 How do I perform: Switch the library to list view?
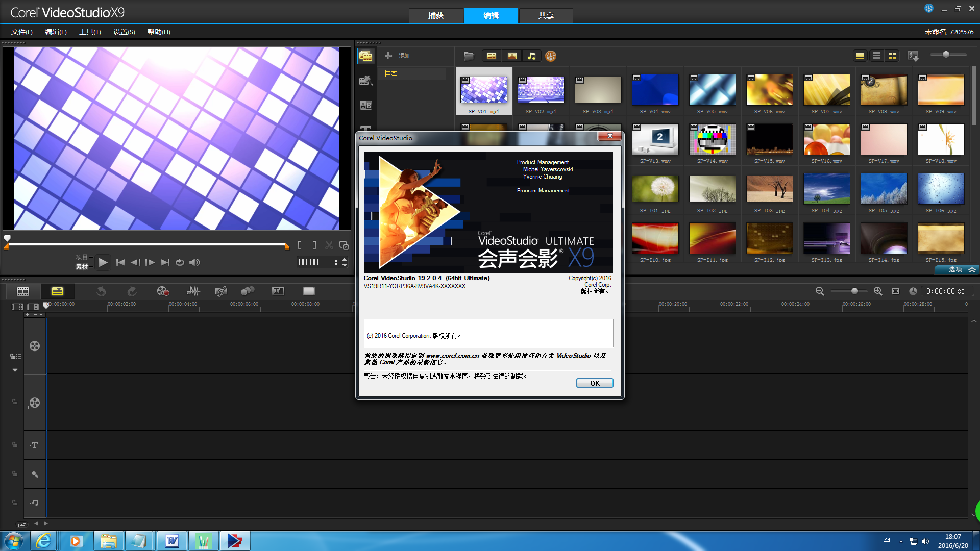(877, 56)
